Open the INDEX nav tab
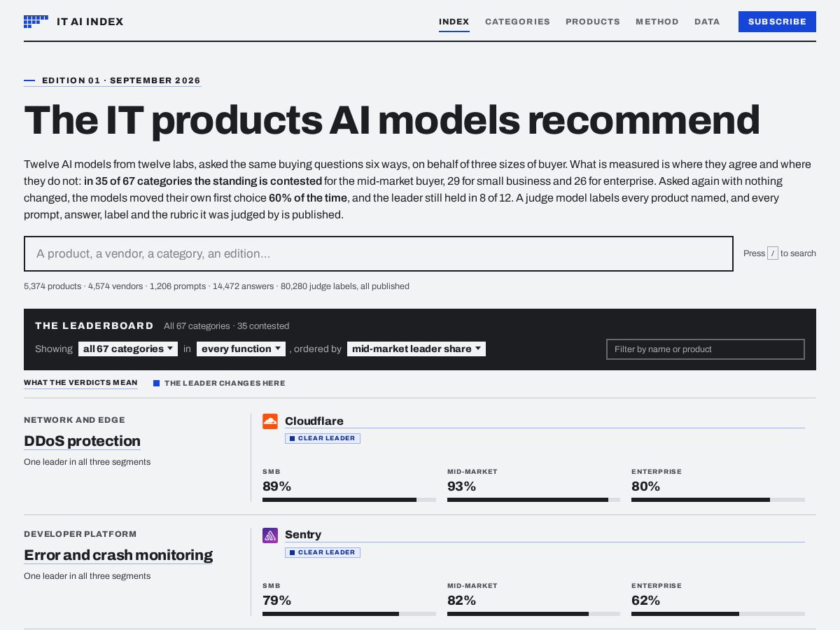Screen dimensions: 840x630 point(454,22)
